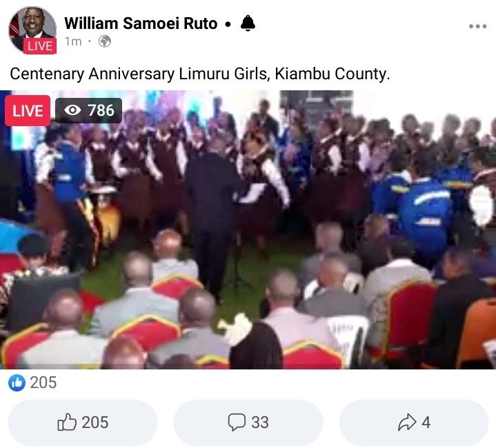496x448 pixels.
Task: Click the share arrow icon
Action: tap(407, 422)
